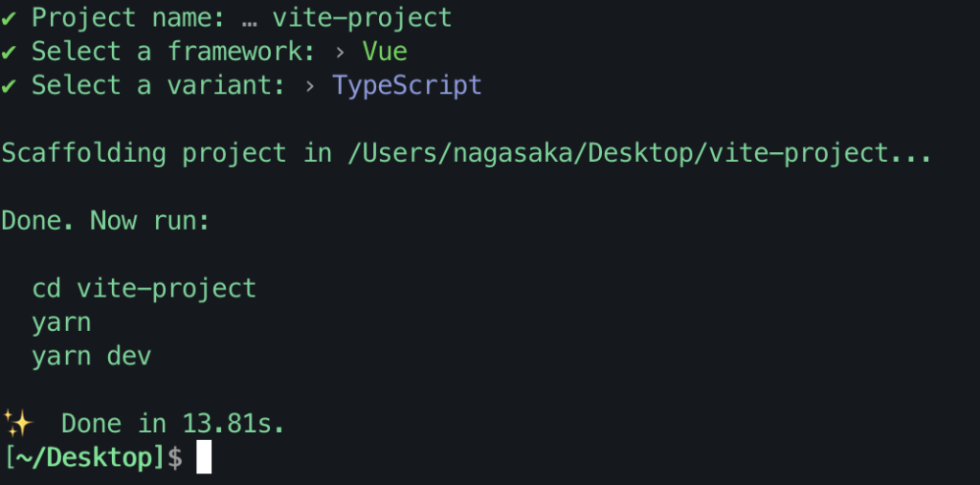The width and height of the screenshot is (980, 485).
Task: Click the sparkles emoji before Done
Action: (17, 423)
